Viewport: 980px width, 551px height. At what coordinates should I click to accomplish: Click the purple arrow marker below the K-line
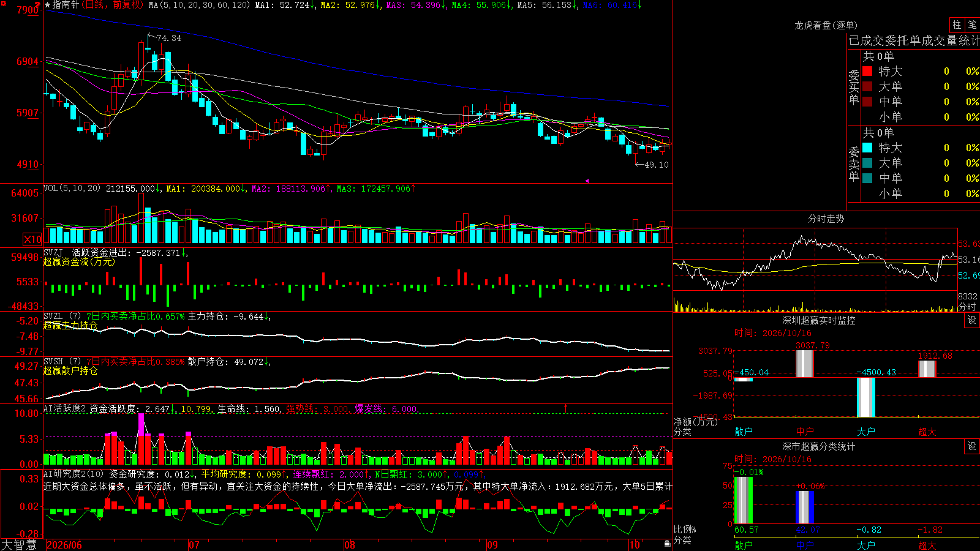587,181
